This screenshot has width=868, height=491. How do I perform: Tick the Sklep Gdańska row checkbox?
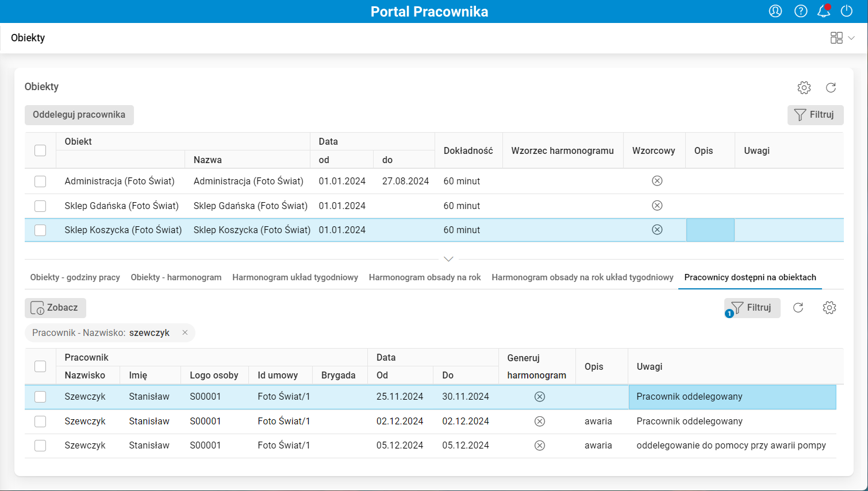click(x=40, y=206)
